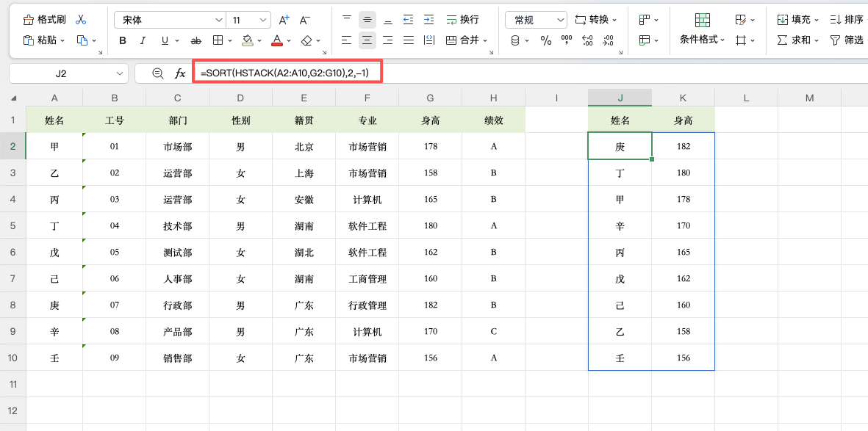Screen dimensions: 868x431
Task: Click the Fill (填充) icon
Action: (x=783, y=20)
